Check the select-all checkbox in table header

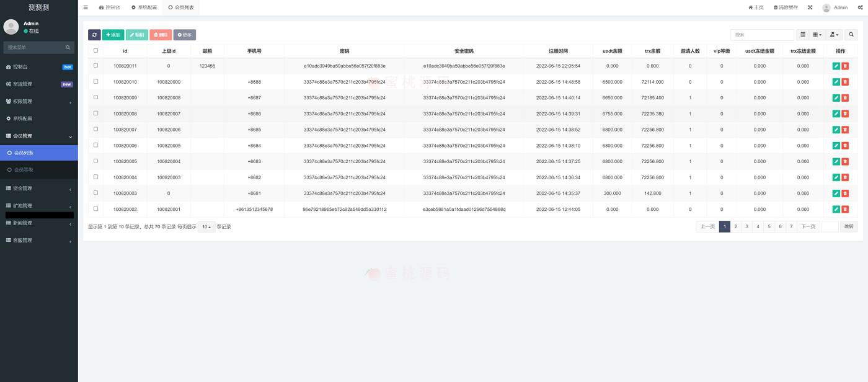(x=95, y=51)
